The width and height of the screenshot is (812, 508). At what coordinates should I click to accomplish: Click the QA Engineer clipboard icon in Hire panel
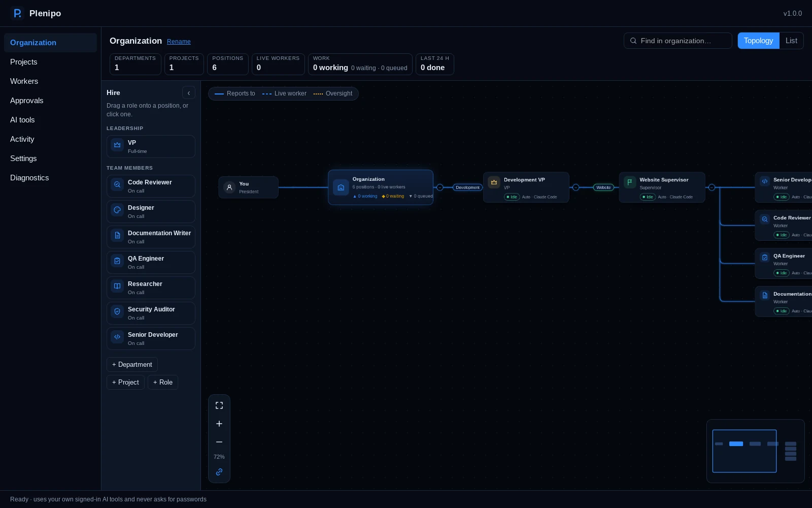coord(117,261)
